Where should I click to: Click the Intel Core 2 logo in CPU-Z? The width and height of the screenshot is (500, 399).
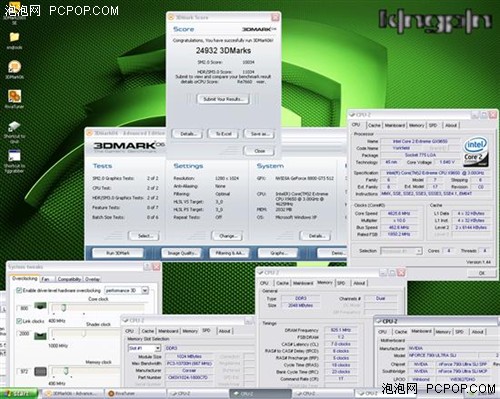(476, 152)
